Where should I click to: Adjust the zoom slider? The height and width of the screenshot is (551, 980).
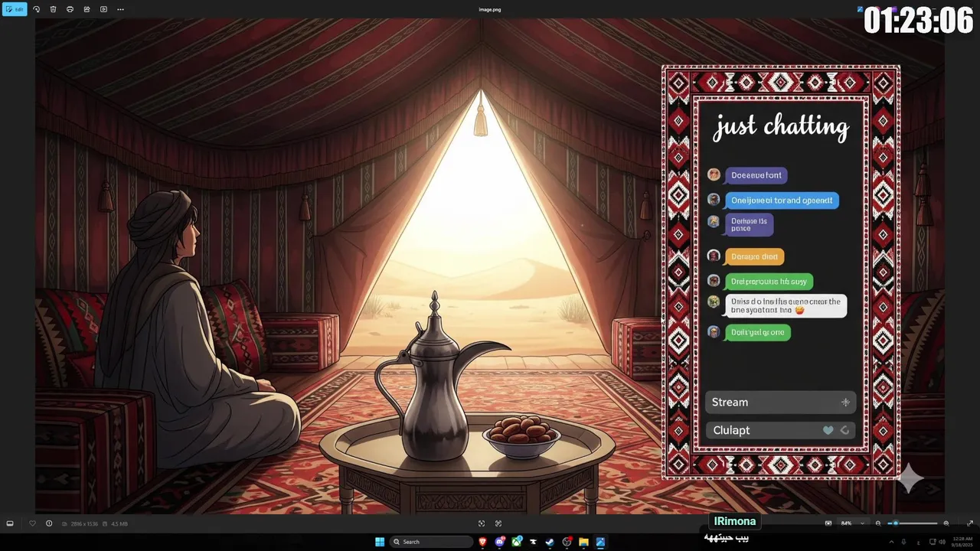[x=913, y=523]
